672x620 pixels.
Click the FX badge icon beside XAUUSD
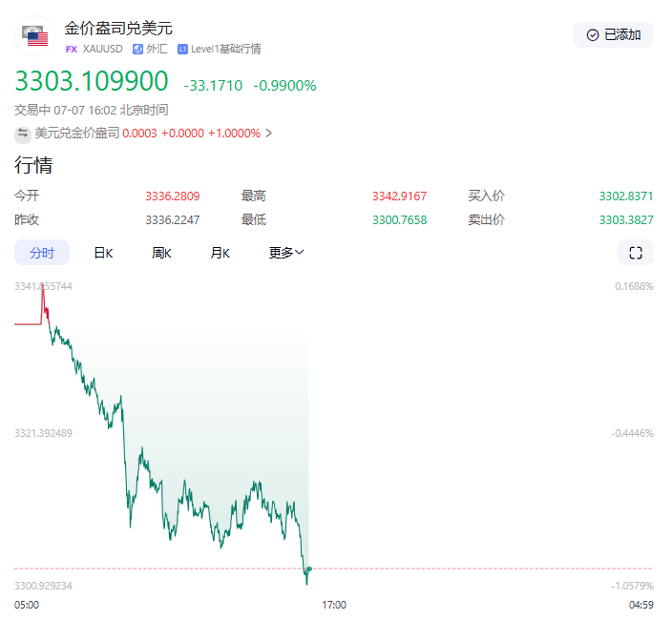(71, 49)
